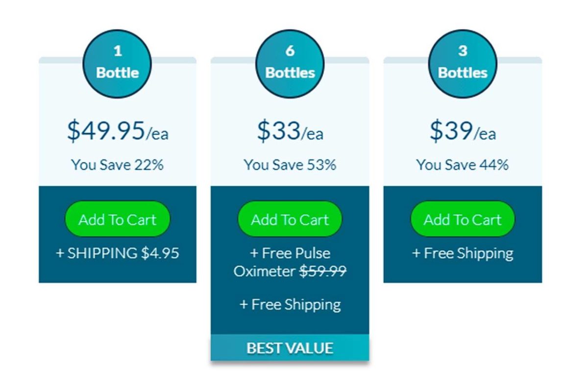Select the $49.95/ea price text
Viewport: 588px width, 392px height.
tap(118, 131)
